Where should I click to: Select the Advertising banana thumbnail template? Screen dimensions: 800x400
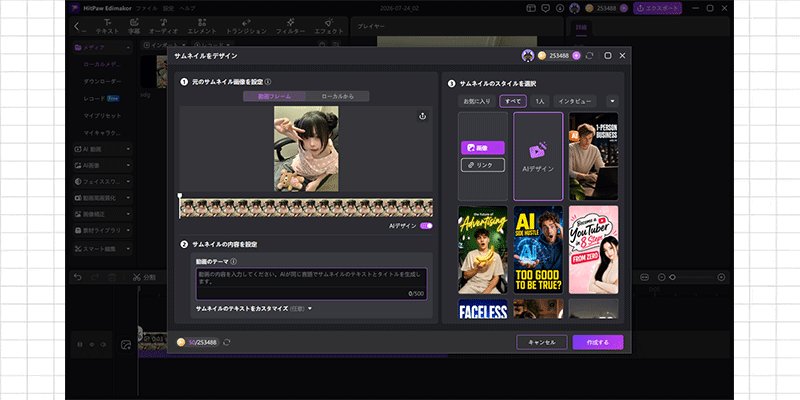(483, 249)
